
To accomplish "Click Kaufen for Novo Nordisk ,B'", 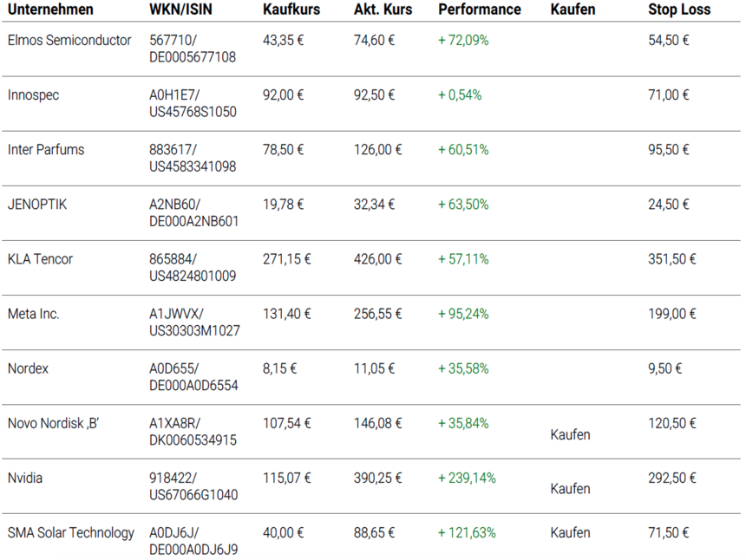I will 571,433.
